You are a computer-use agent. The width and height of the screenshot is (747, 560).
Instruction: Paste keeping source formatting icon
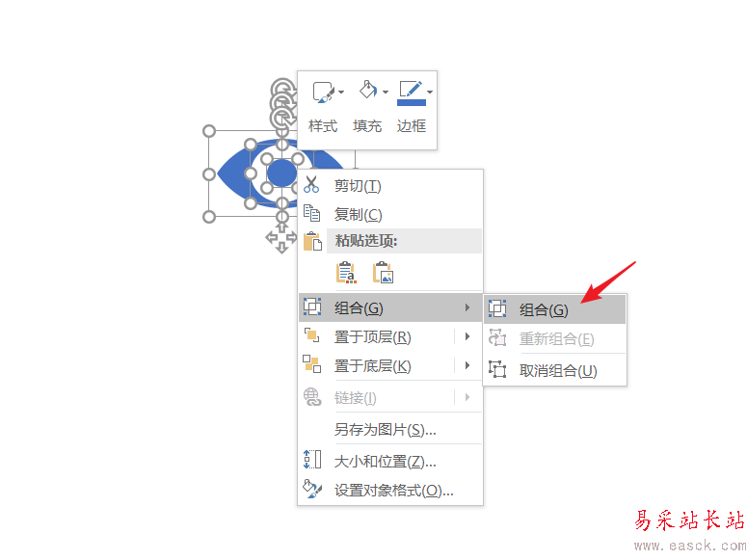pos(346,273)
